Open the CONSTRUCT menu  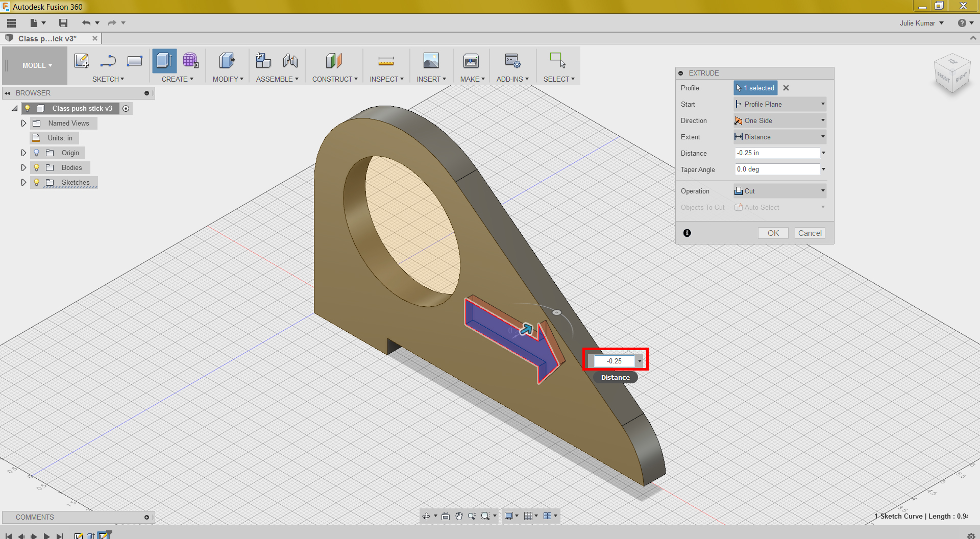click(x=335, y=79)
